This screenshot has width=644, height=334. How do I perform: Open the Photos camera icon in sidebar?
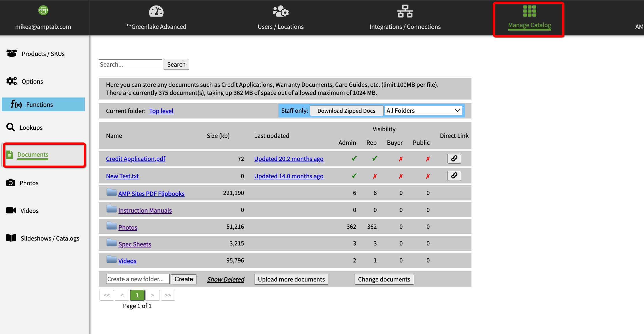11,183
